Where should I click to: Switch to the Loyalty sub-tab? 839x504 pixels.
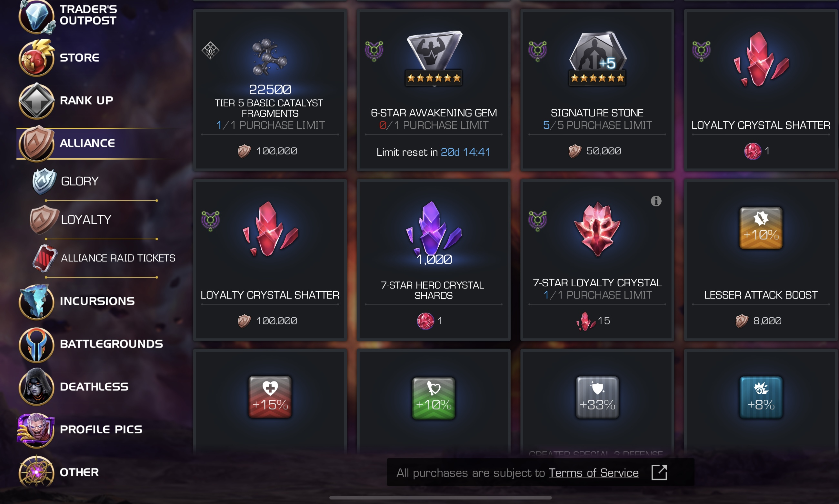pyautogui.click(x=86, y=219)
